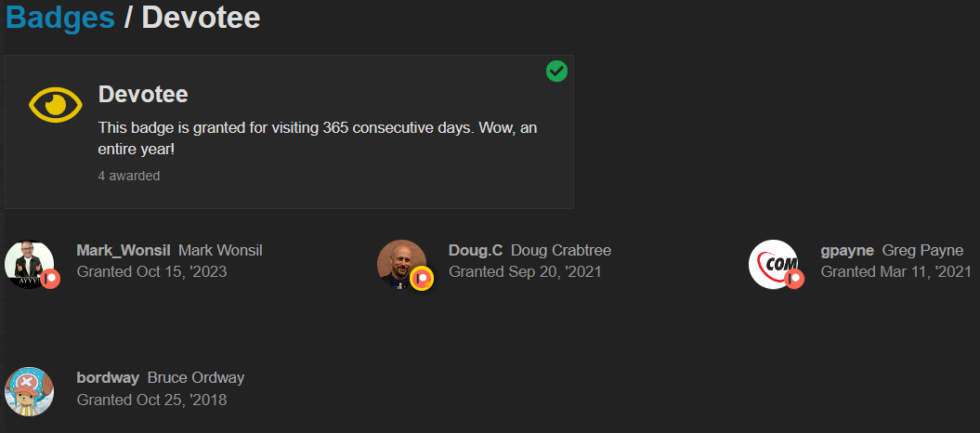Open the bordway username link
This screenshot has width=980, height=433.
coord(108,377)
